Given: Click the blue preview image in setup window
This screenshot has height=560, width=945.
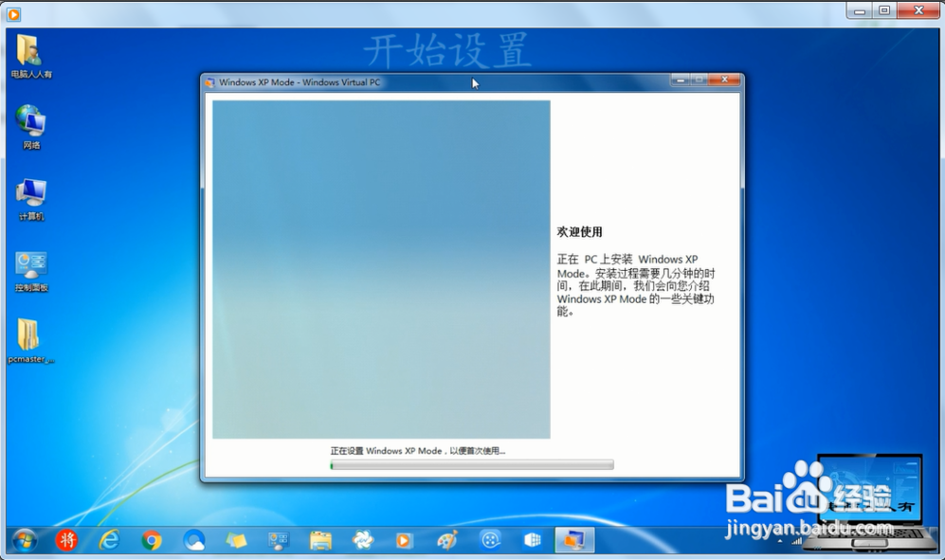Looking at the screenshot, I should point(381,269).
